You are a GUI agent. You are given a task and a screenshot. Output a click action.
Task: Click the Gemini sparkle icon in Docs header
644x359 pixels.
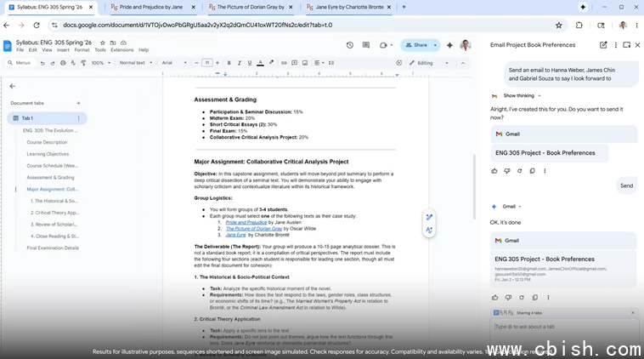pos(449,45)
